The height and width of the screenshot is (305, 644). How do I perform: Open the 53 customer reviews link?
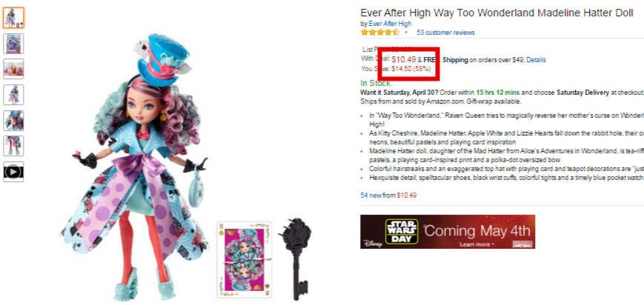pos(445,33)
